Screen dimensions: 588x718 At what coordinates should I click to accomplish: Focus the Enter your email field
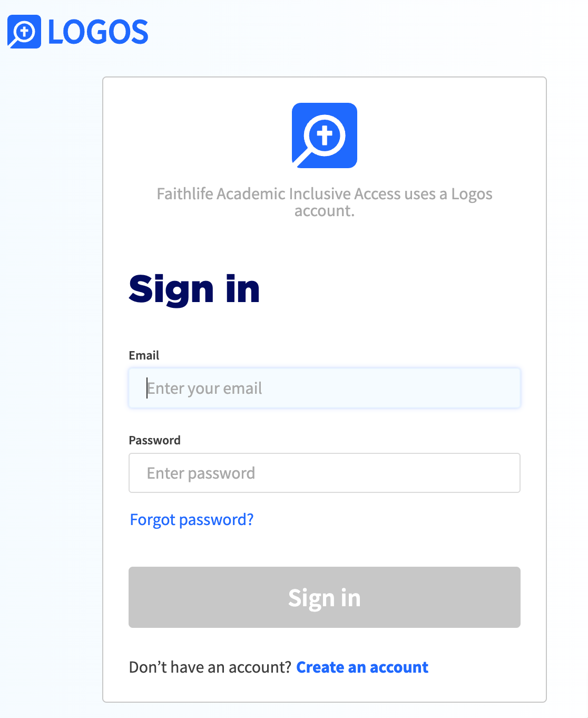tap(325, 388)
